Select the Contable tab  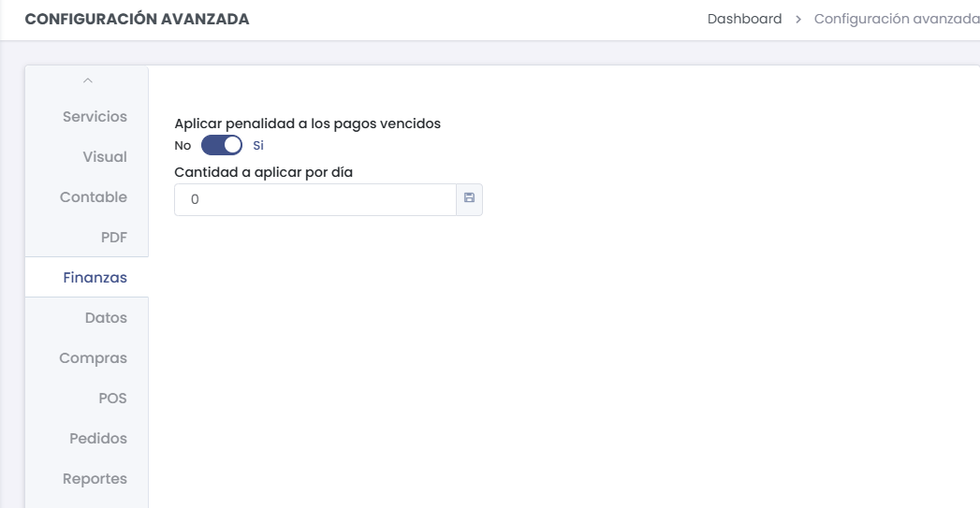[94, 197]
